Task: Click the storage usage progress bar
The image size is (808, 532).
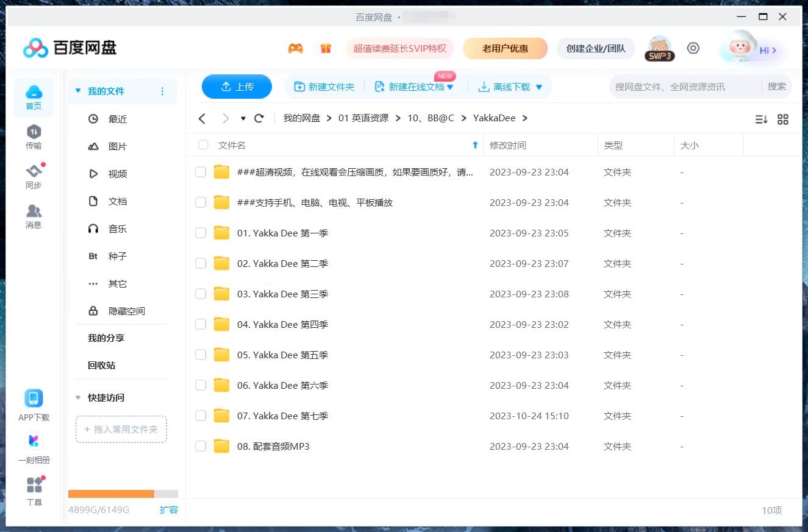Action: pyautogui.click(x=123, y=494)
